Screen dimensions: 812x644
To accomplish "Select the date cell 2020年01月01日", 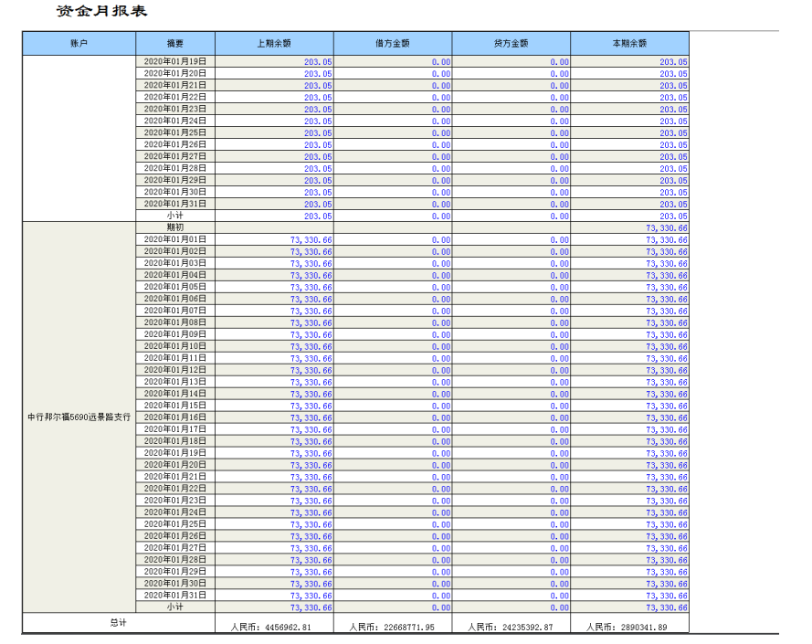I will (x=175, y=239).
